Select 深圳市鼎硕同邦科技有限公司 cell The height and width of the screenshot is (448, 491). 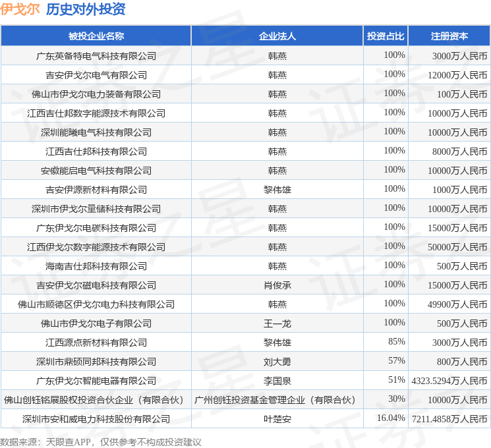tap(96, 362)
